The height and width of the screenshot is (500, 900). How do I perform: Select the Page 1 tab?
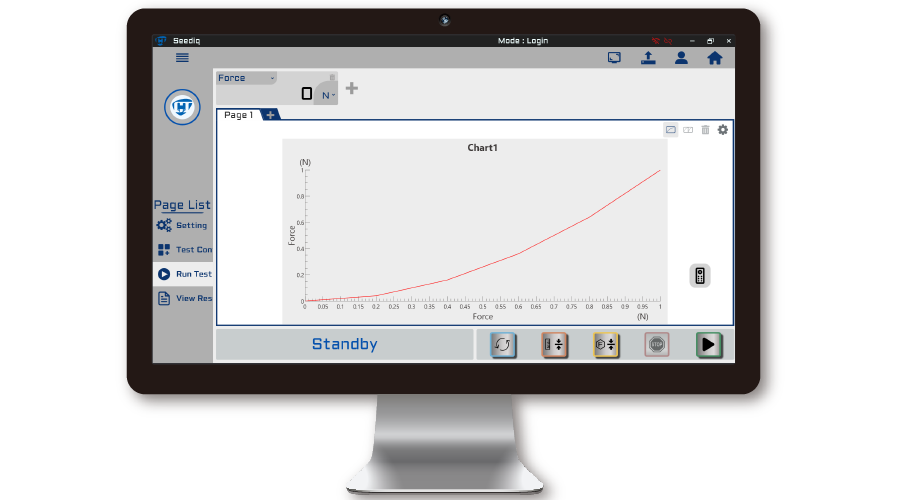[239, 115]
